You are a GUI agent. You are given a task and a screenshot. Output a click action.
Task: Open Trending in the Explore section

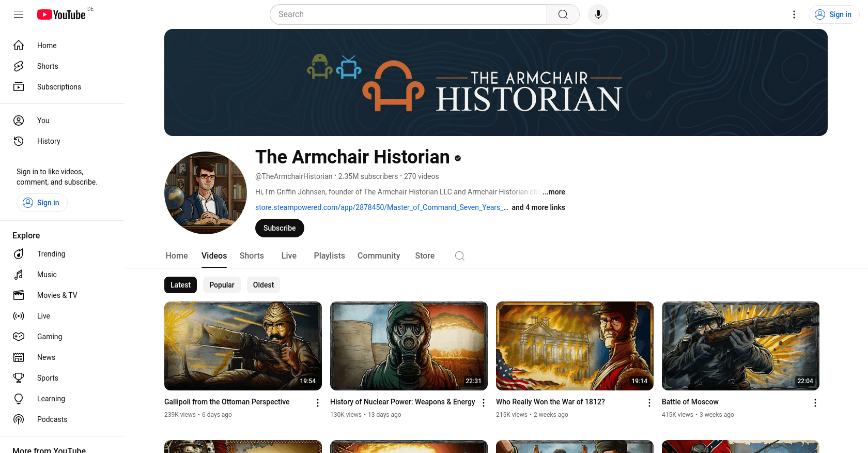click(51, 254)
